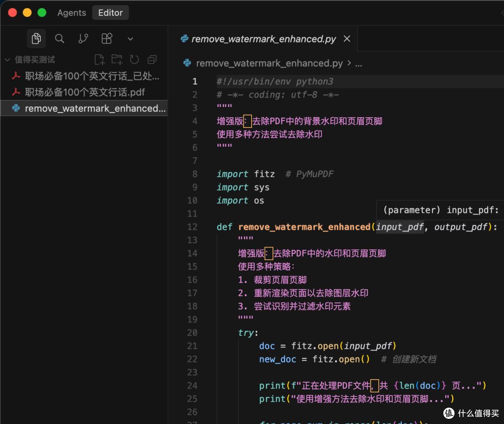Click the breadcrumb ellipsis symbol picker
This screenshot has width=504, height=424.
click(x=358, y=64)
